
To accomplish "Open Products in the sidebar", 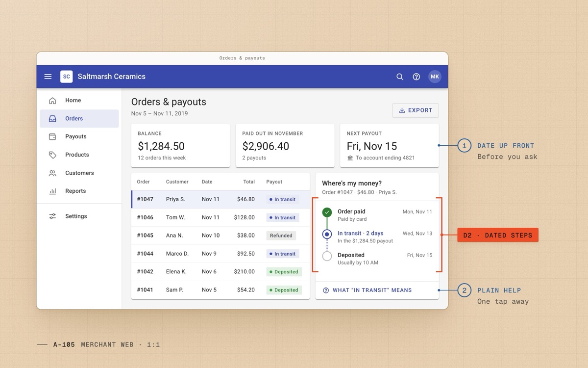I will point(79,155).
